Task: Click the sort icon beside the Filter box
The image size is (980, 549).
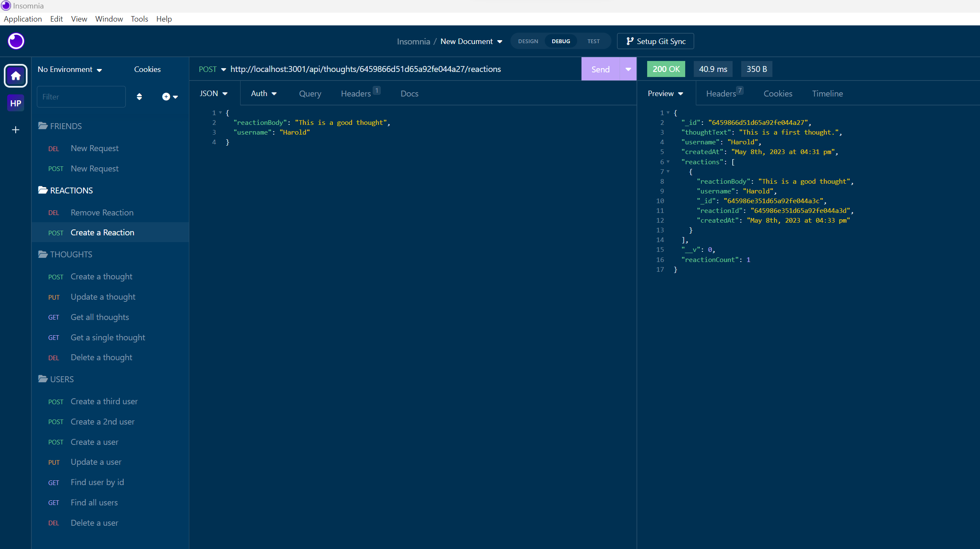Action: pos(139,97)
